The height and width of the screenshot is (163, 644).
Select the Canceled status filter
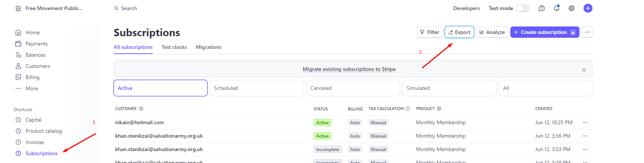353,88
